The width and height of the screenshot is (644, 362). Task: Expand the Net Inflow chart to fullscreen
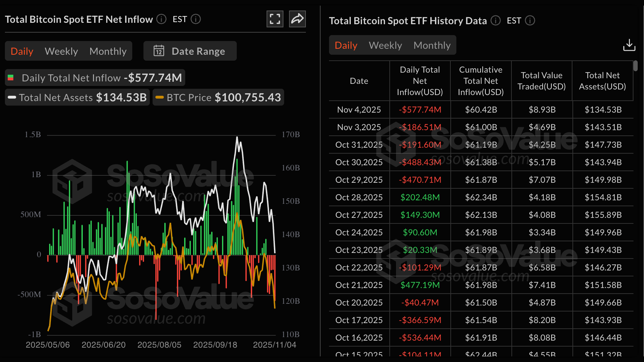click(275, 19)
